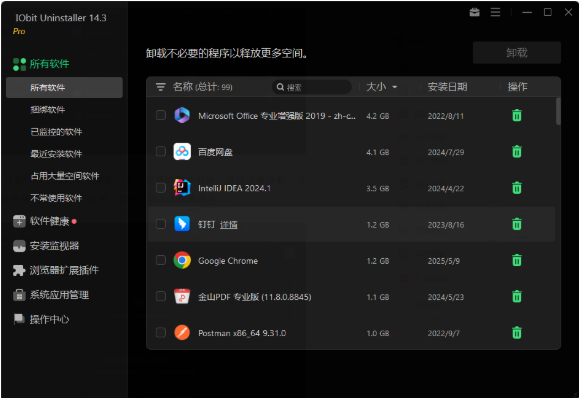This screenshot has height=398, width=582.
Task: Click the 浏览器扩展插件 puzzle icon
Action: coord(19,270)
